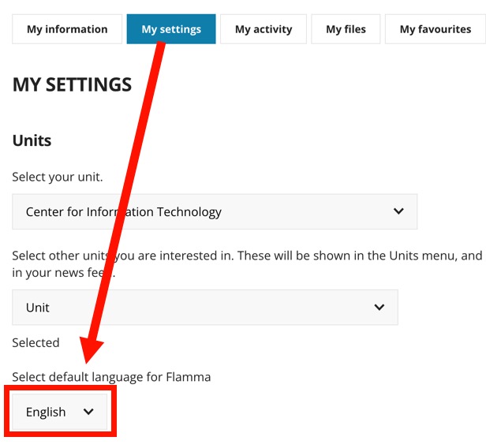Switch to the My activity tab

264,29
